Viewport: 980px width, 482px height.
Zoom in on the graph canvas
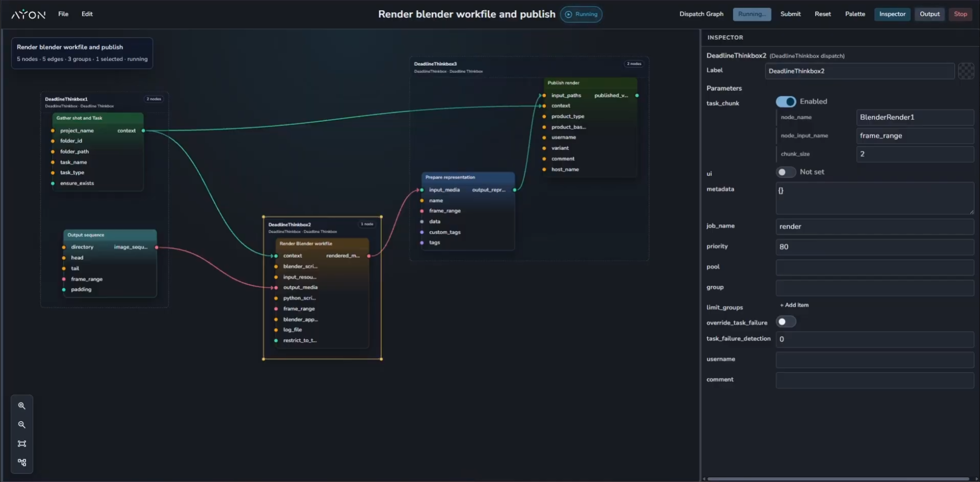click(22, 405)
